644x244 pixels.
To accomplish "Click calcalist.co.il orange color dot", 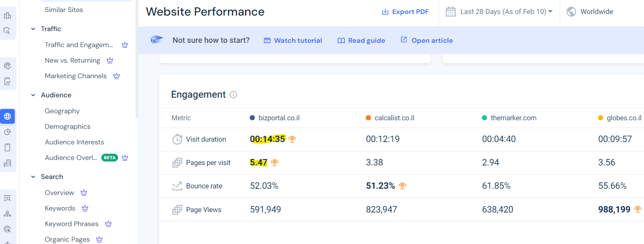I will coord(368,118).
